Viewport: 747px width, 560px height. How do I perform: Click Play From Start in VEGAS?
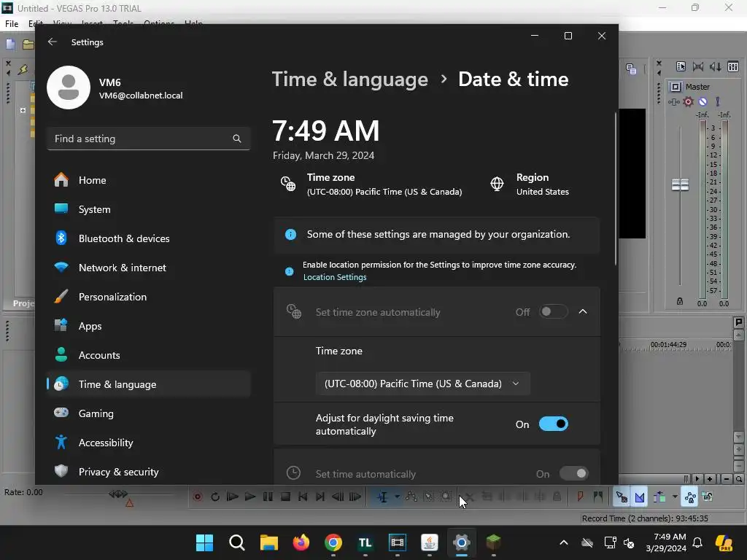pos(233,497)
